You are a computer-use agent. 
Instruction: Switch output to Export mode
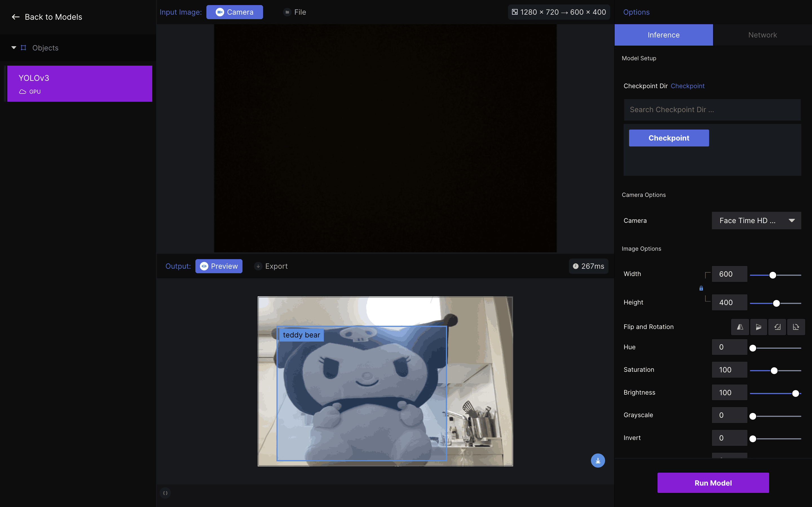pyautogui.click(x=271, y=266)
